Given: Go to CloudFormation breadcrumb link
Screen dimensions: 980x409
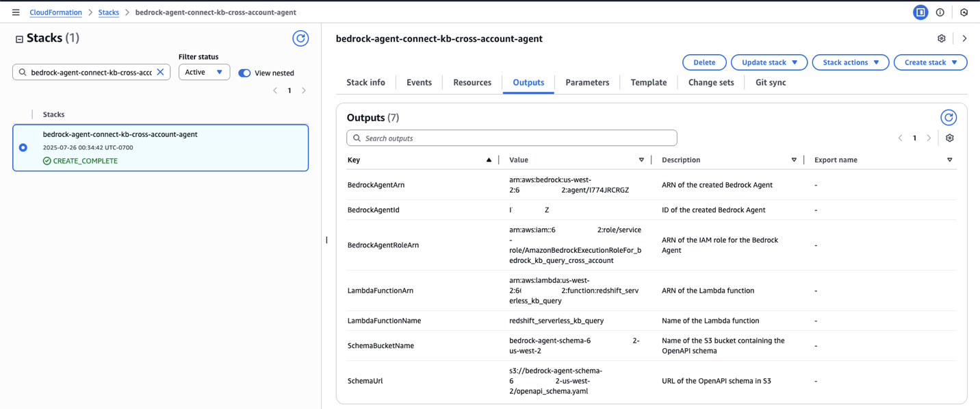Looking at the screenshot, I should [55, 12].
